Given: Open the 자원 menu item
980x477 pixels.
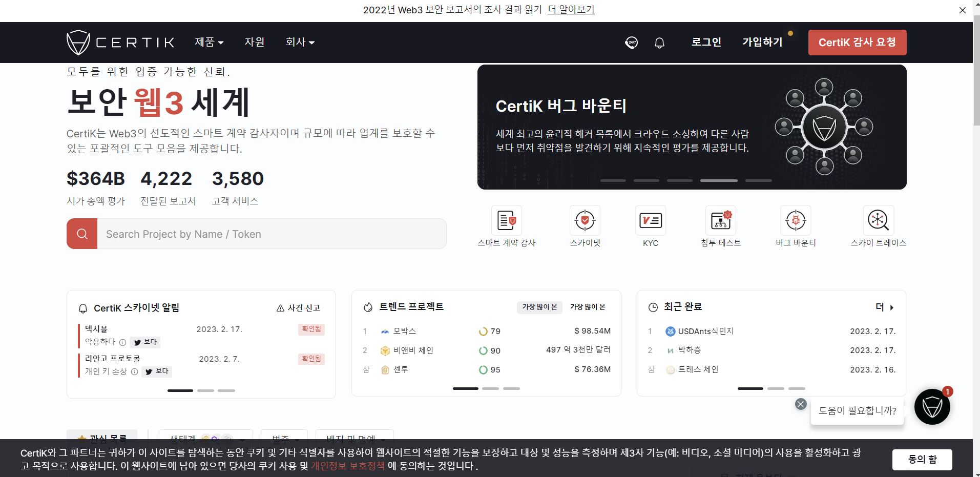Looking at the screenshot, I should 255,42.
